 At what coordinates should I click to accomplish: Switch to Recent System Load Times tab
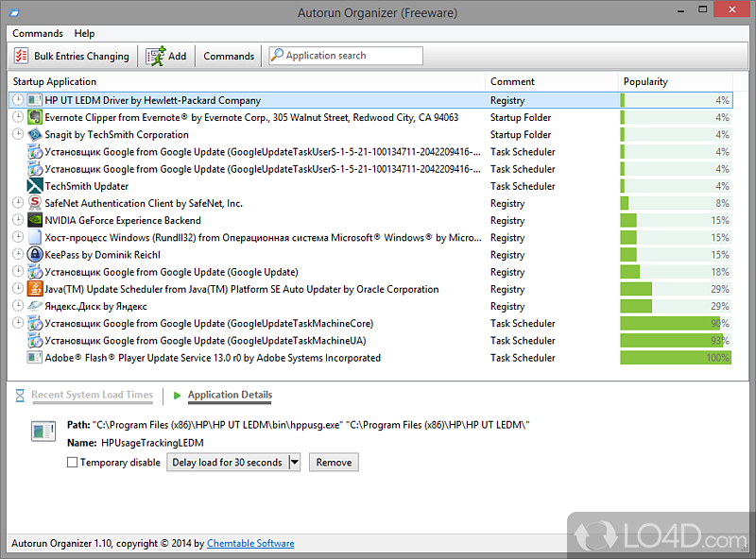coord(92,395)
